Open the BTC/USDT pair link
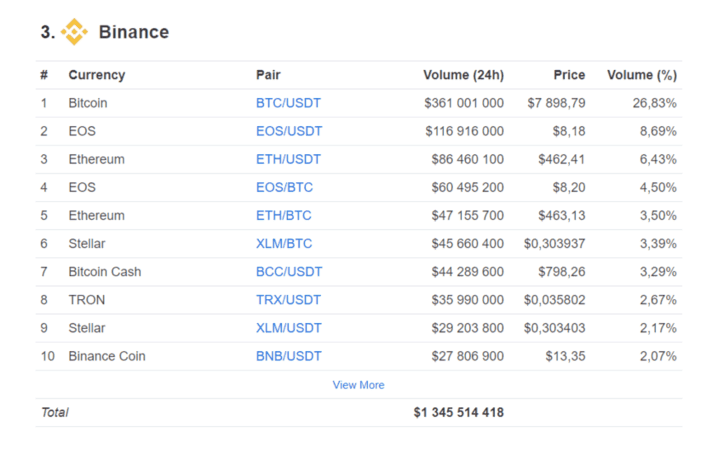 288,103
